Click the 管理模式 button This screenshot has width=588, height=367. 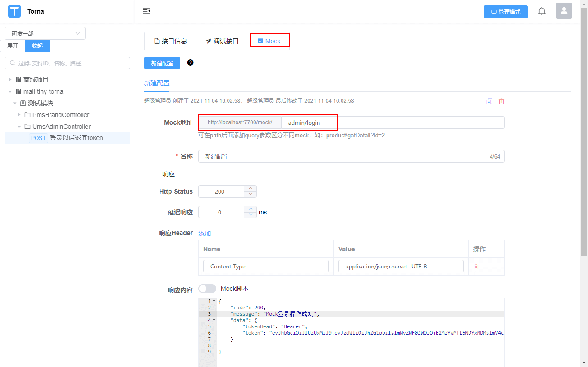click(506, 12)
